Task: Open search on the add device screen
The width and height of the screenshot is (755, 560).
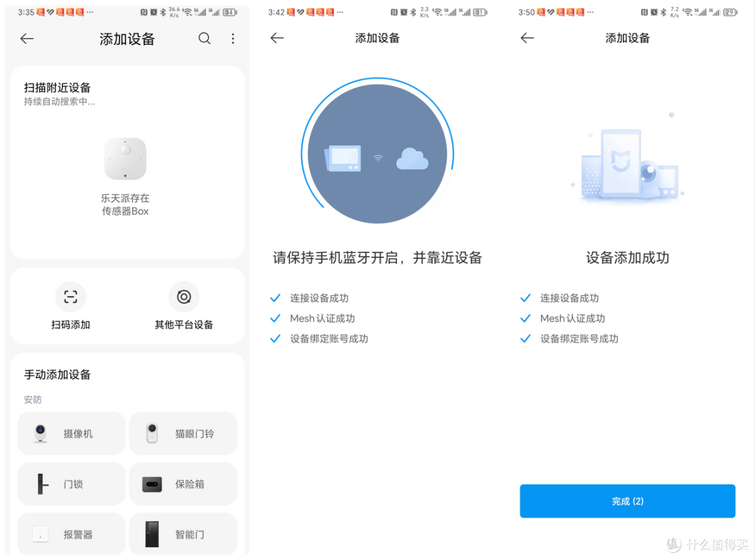Action: pos(205,38)
